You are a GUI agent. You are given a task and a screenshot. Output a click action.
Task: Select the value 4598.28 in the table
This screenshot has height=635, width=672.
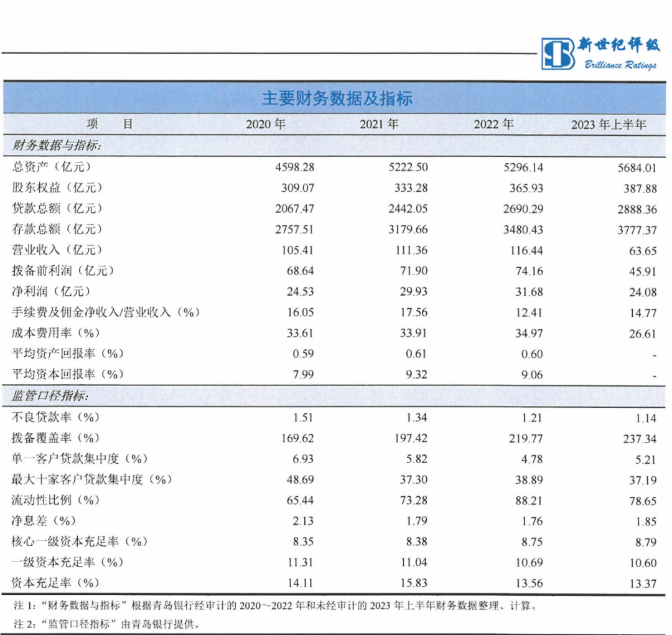(296, 167)
